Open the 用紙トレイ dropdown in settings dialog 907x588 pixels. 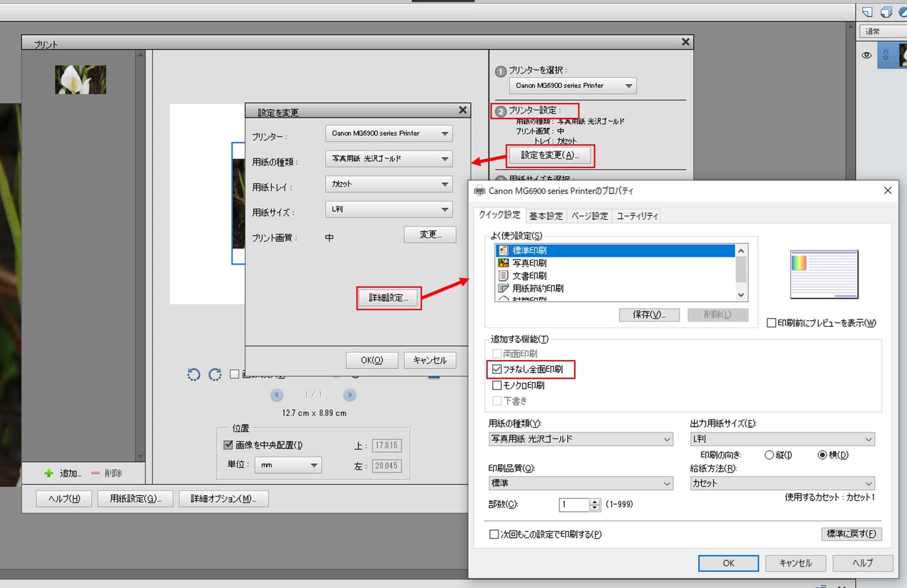(x=389, y=184)
